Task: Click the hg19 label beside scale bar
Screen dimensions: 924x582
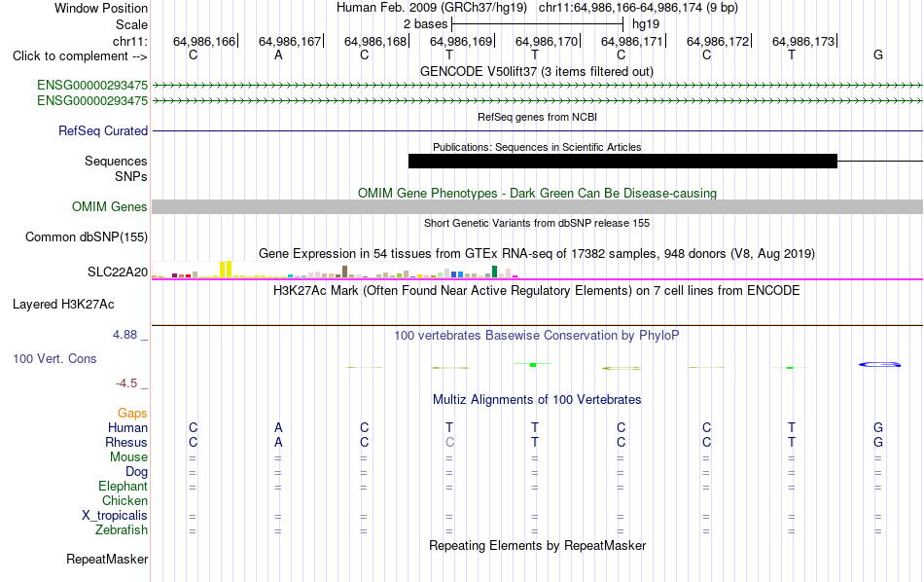Action: pyautogui.click(x=646, y=24)
